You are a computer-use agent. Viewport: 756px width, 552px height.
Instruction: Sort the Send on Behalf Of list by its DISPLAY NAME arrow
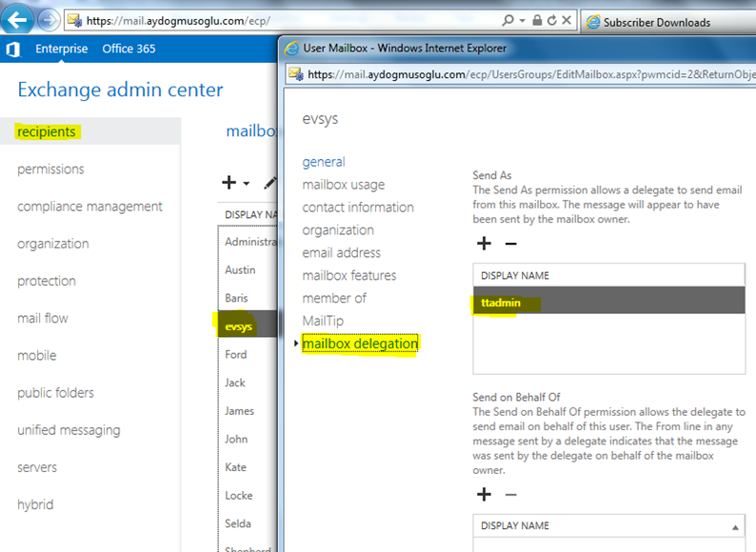(735, 526)
